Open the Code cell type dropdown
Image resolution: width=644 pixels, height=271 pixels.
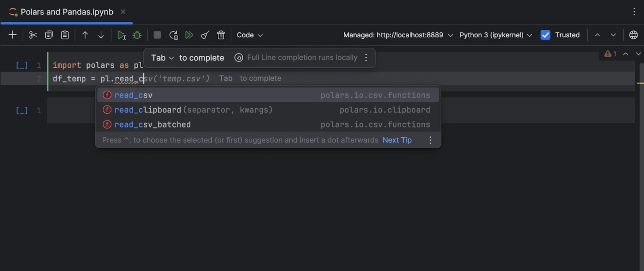tap(250, 35)
